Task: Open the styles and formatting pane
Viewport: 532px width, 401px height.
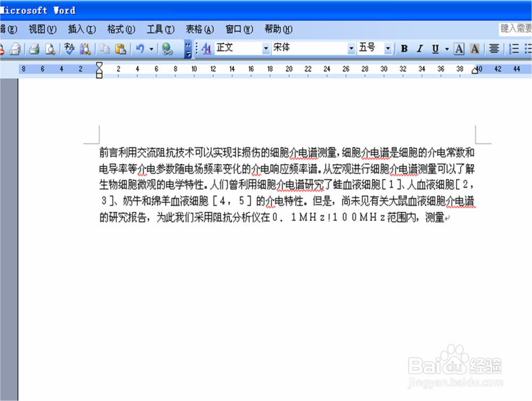Action: click(206, 48)
